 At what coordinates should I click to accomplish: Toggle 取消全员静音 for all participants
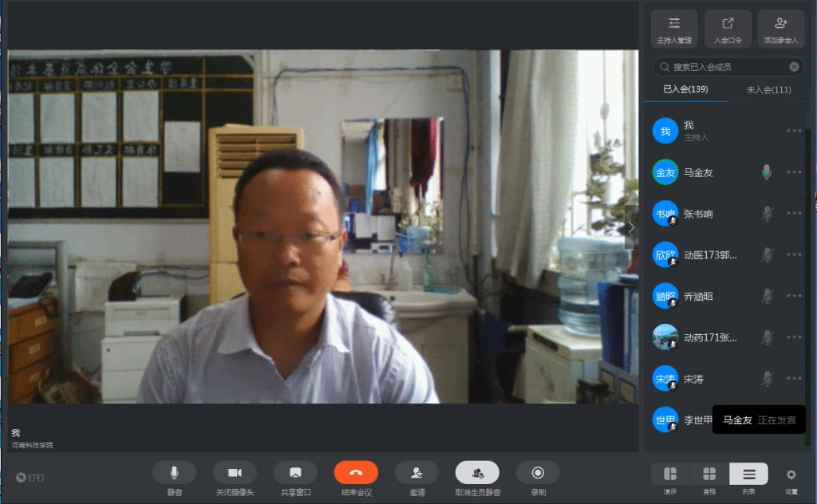pyautogui.click(x=477, y=473)
